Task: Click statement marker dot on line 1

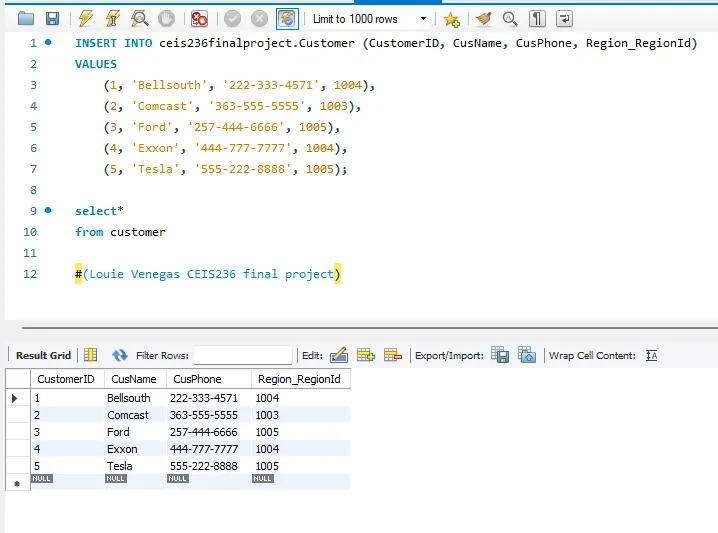Action: [x=48, y=43]
